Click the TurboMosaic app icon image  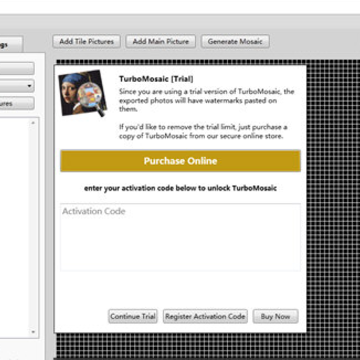83,93
